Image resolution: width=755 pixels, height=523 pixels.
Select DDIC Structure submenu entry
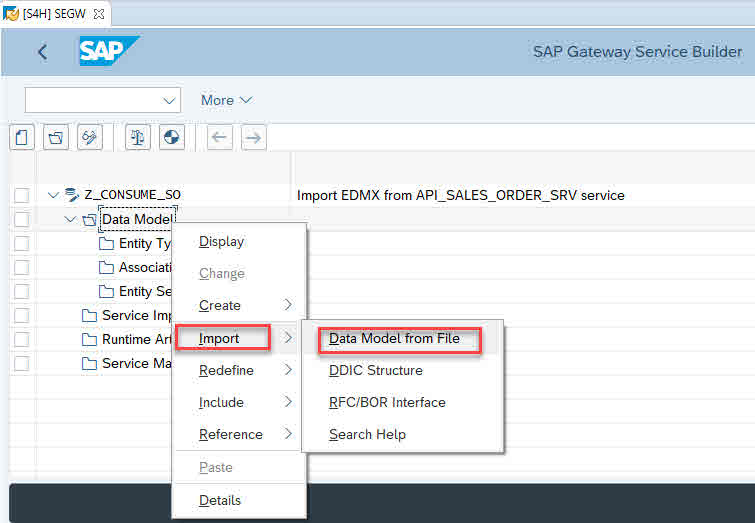pos(402,370)
